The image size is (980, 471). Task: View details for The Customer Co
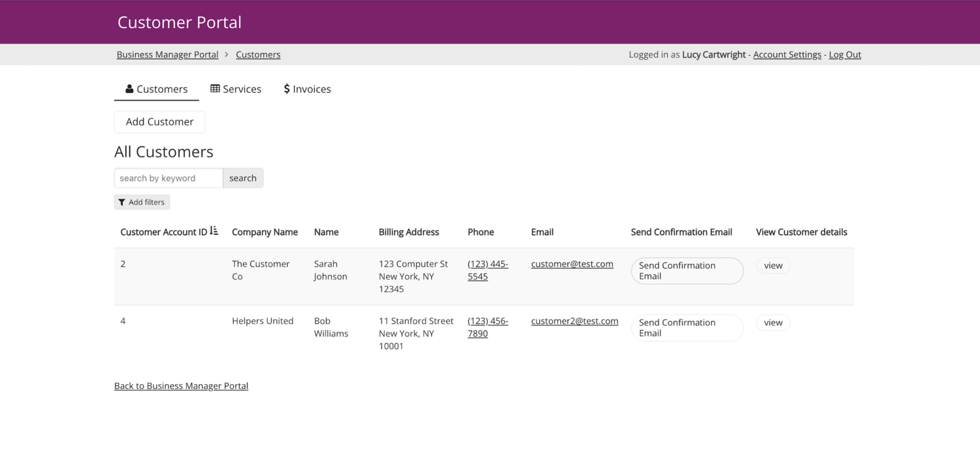[773, 265]
